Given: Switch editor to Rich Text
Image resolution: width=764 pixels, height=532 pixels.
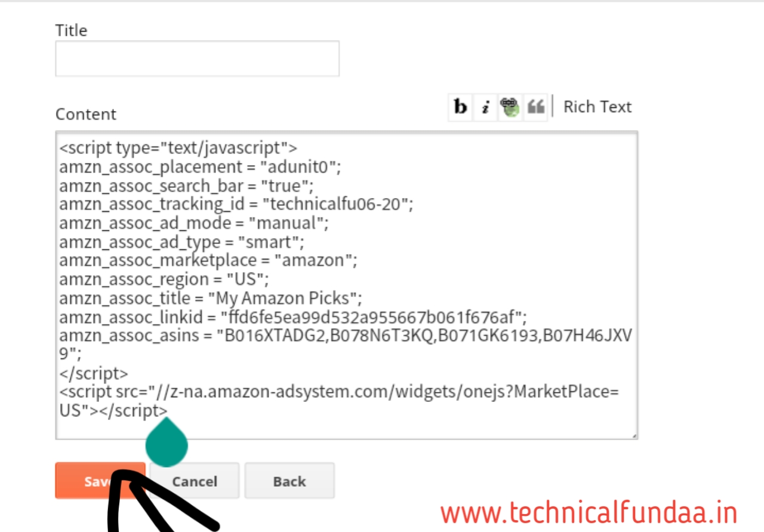Looking at the screenshot, I should (597, 107).
